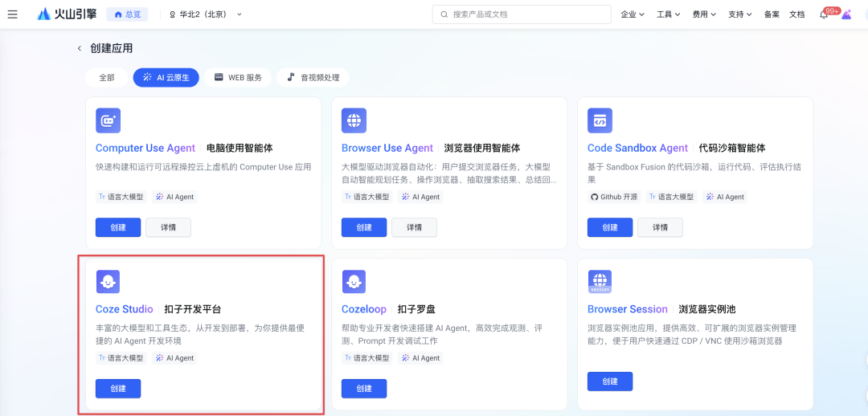Image resolution: width=868 pixels, height=416 pixels.
Task: Open the Computer Use Agent title
Action: pyautogui.click(x=145, y=149)
